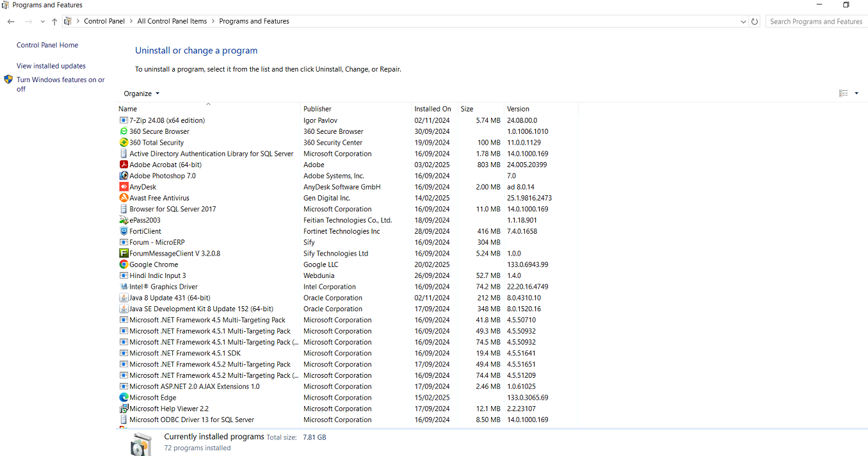
Task: Change view using the view layout button
Action: click(844, 94)
